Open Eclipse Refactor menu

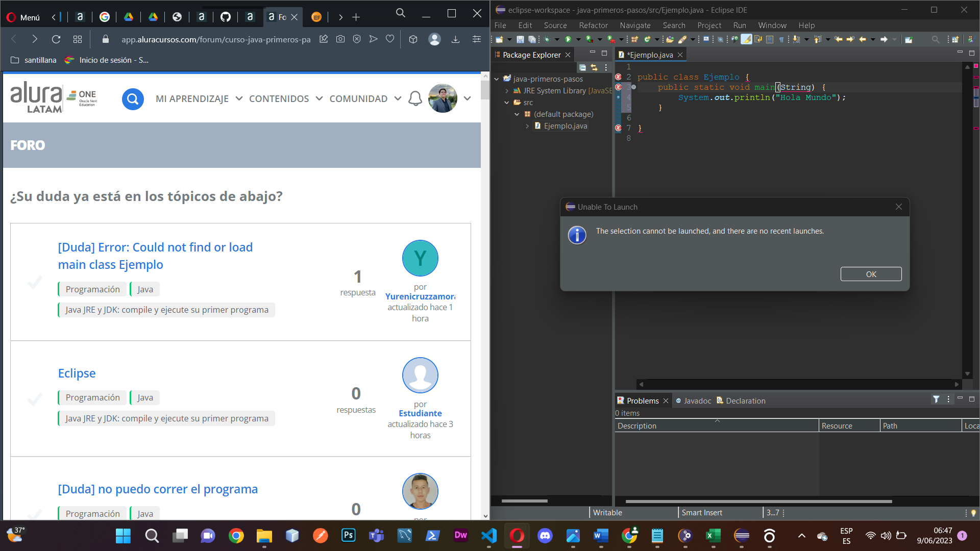tap(593, 25)
